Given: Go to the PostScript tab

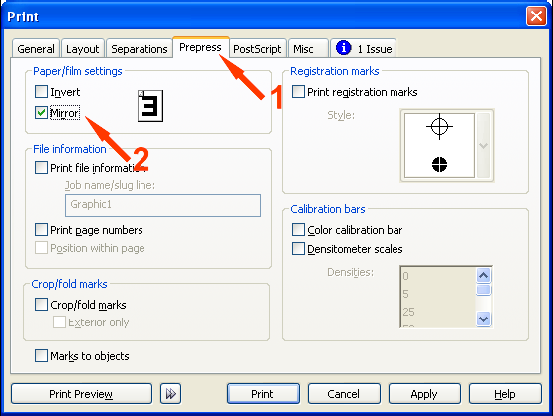Looking at the screenshot, I should [257, 49].
